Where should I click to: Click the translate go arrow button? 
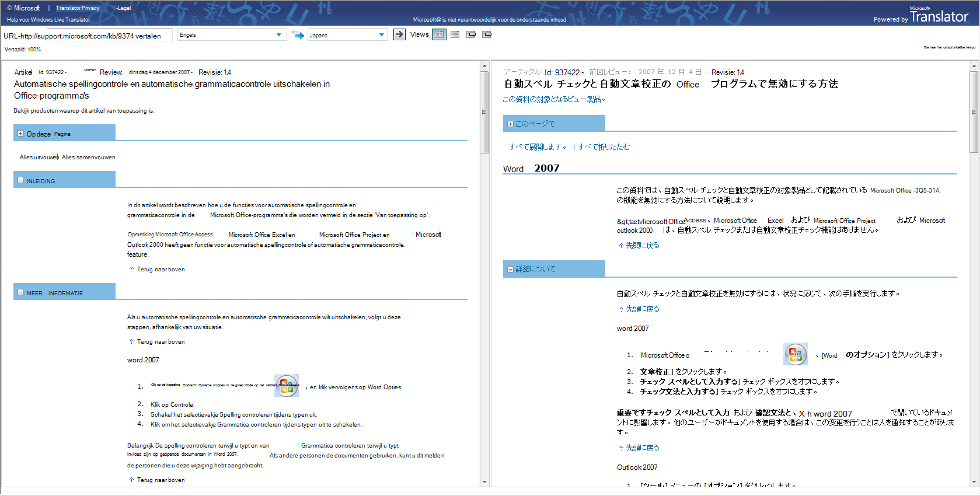coord(399,34)
